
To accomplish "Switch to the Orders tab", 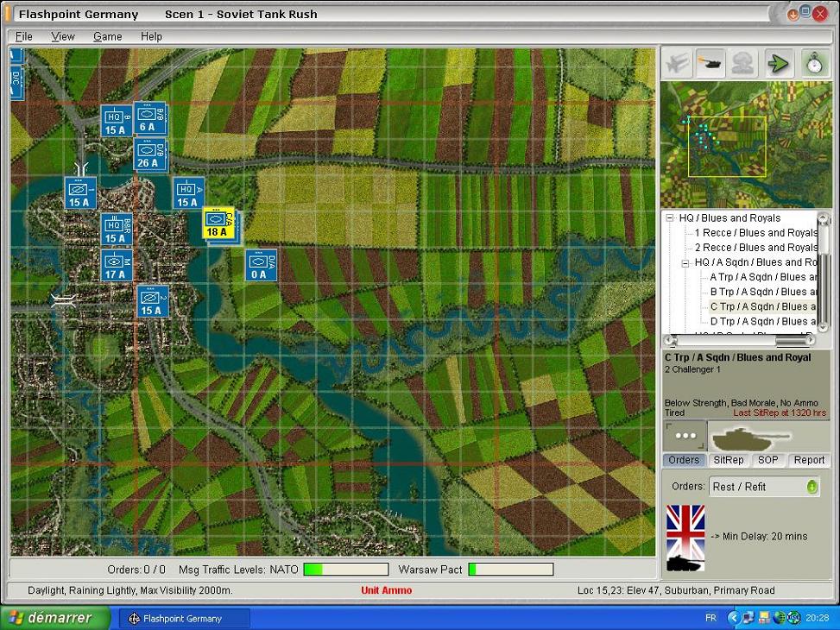I will coord(684,460).
